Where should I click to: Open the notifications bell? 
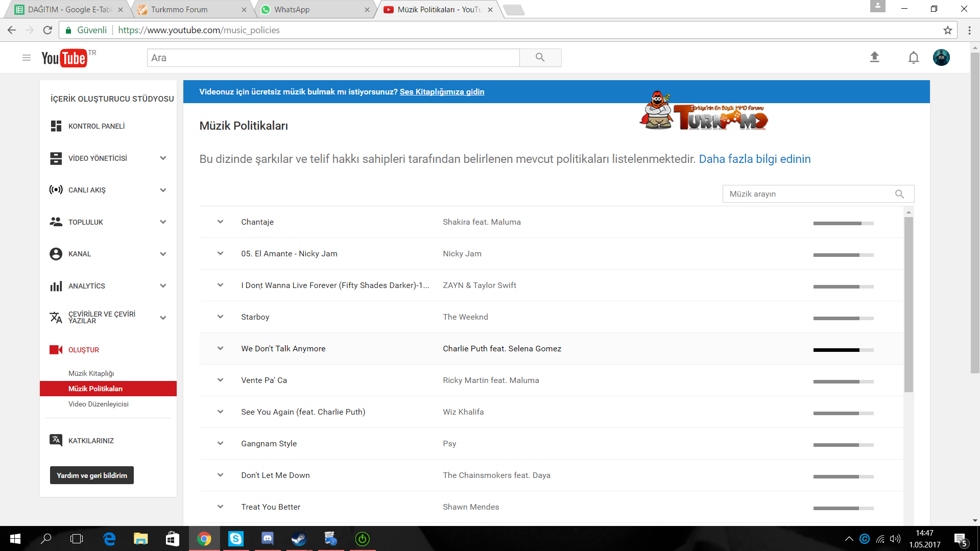914,58
